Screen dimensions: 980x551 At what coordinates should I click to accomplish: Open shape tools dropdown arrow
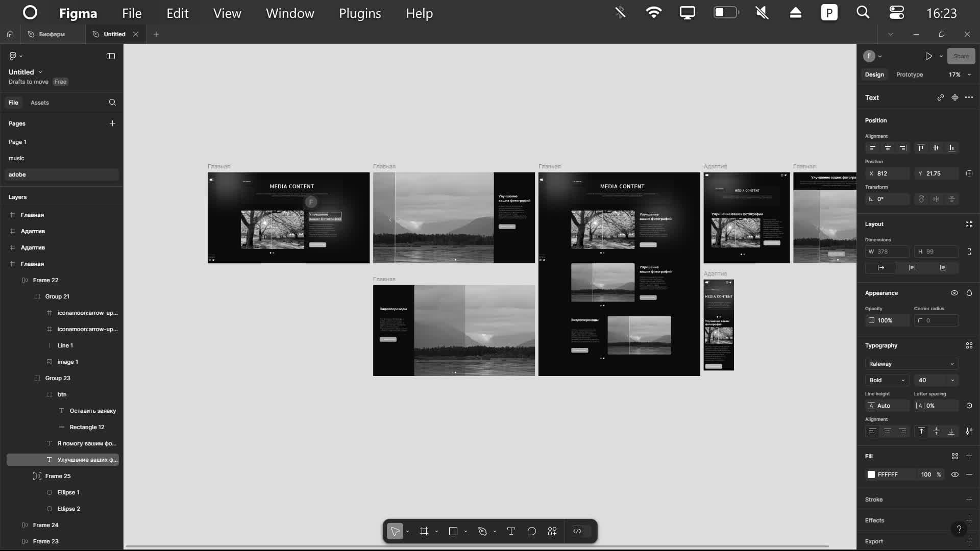[x=465, y=532]
